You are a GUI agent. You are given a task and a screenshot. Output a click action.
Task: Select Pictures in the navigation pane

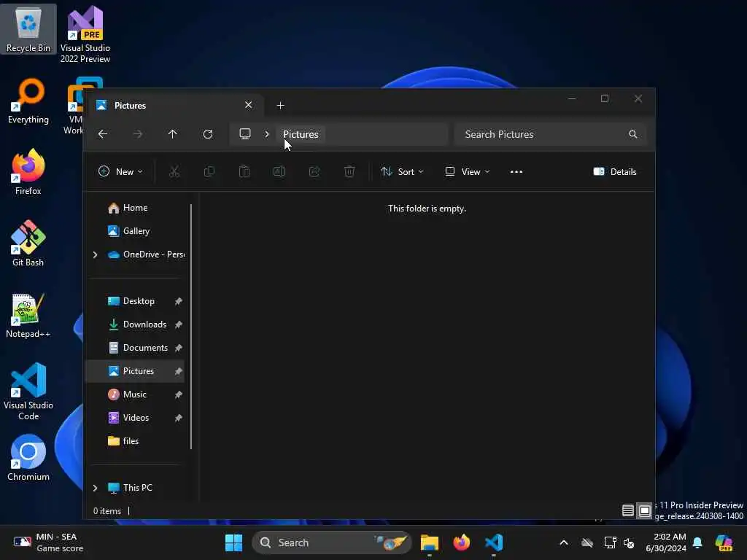click(x=135, y=371)
